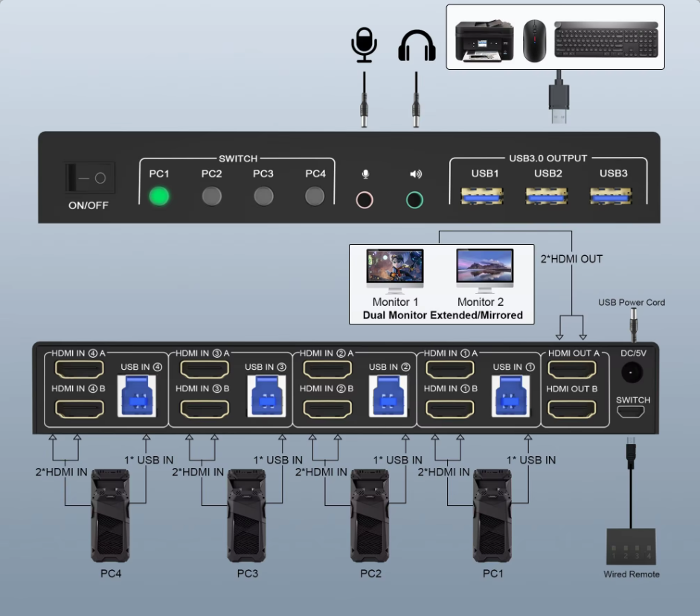This screenshot has width=700, height=616.
Task: Click the headphones icon at top
Action: (x=416, y=45)
